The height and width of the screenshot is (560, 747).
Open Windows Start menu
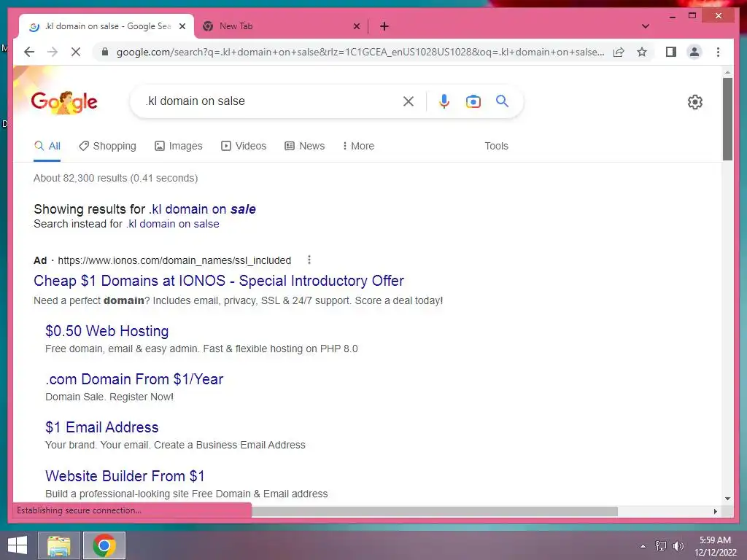(x=18, y=545)
